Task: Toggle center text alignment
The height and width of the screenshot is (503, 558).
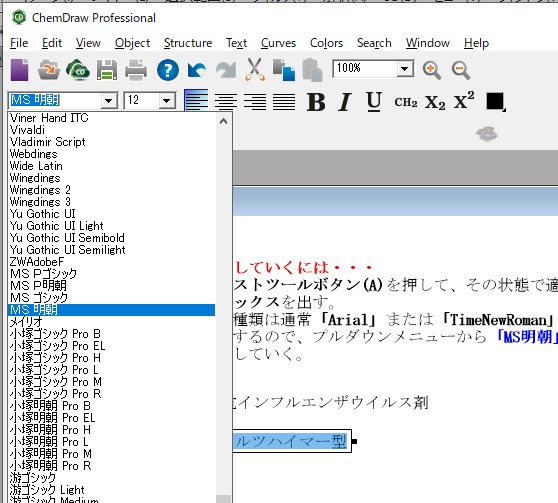Action: click(x=226, y=101)
